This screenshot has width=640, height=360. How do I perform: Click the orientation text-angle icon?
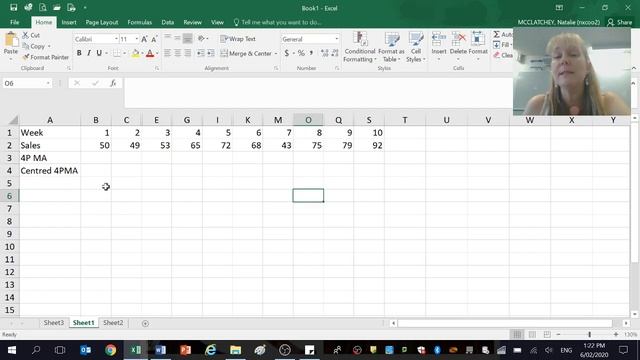201,39
